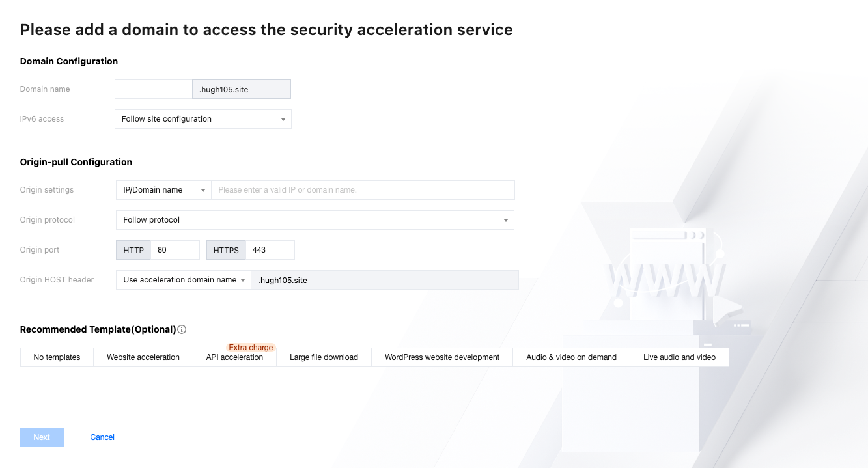Image resolution: width=868 pixels, height=468 pixels.
Task: Focus the Domain name prefix field
Action: (153, 89)
